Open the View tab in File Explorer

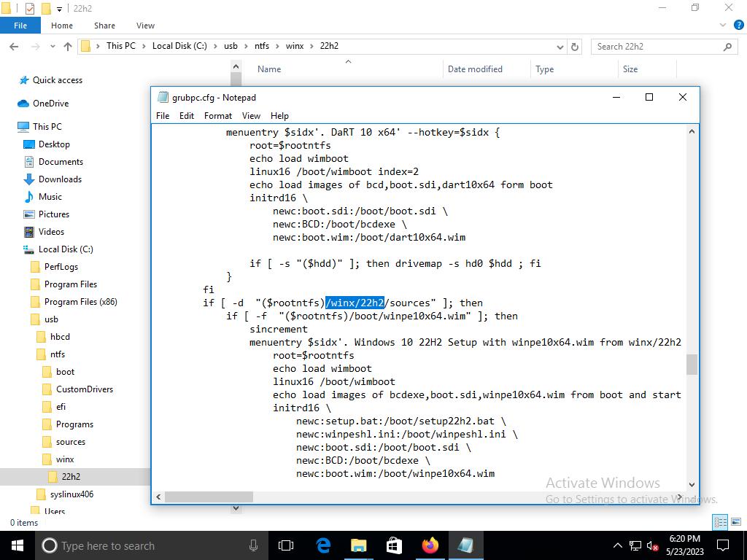[x=145, y=26]
